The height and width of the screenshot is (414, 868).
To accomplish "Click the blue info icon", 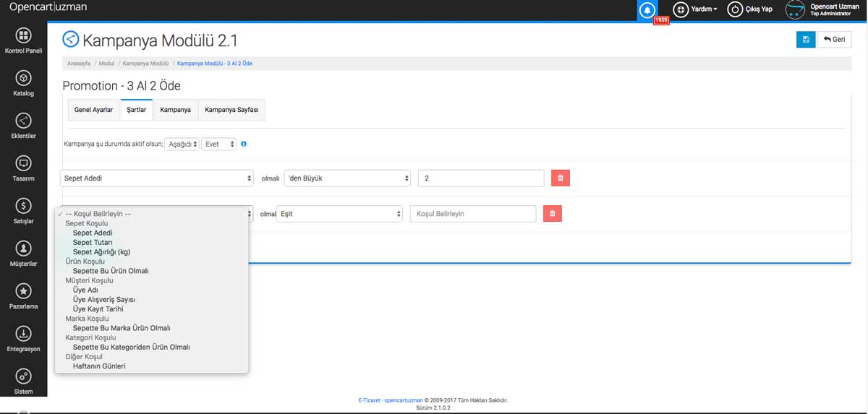I will tap(244, 144).
